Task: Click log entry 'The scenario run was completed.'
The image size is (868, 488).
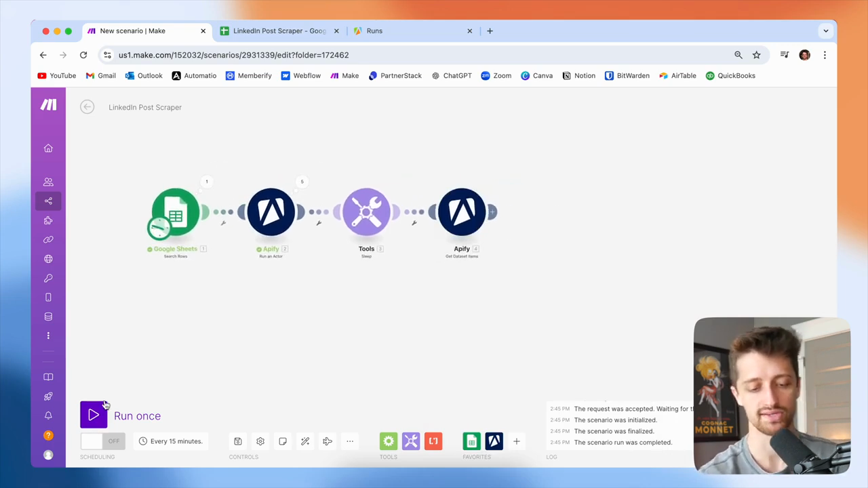Action: click(623, 443)
